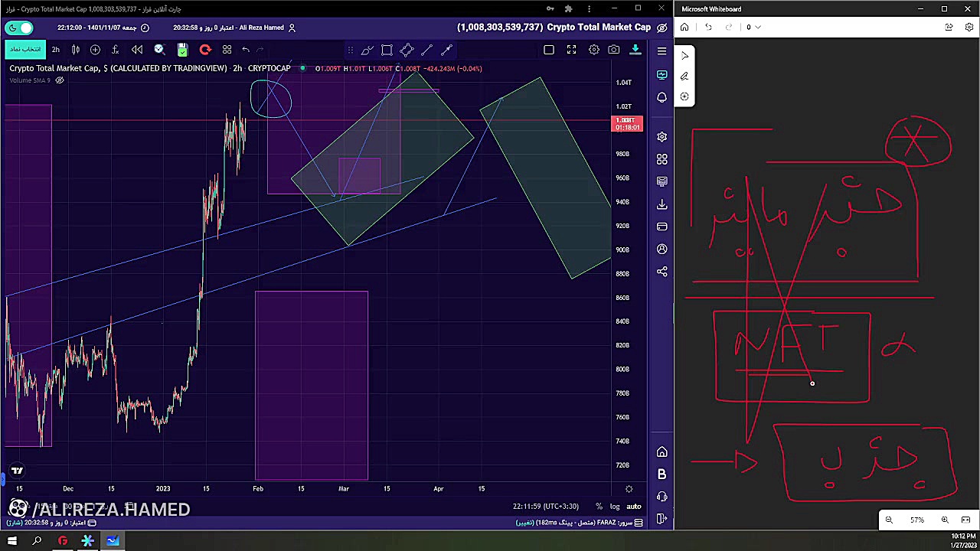Click the bar replay rewind icon

point(137,50)
